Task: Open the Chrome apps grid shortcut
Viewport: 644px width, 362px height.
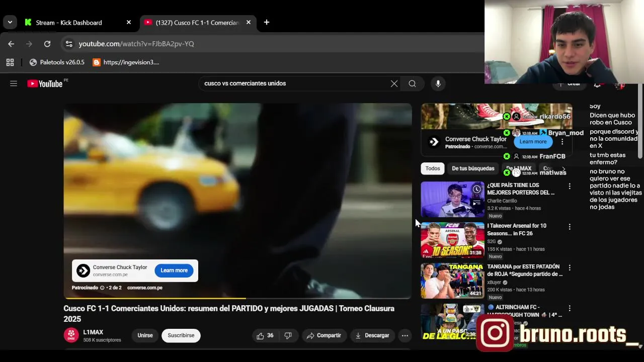Action: point(10,62)
